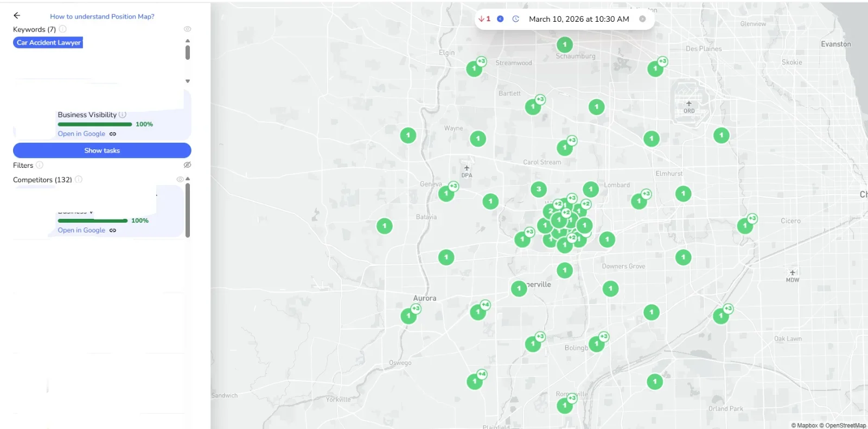Viewport: 868px width, 429px height.
Task: Toggle the Filters hidden-eye icon
Action: click(x=187, y=165)
